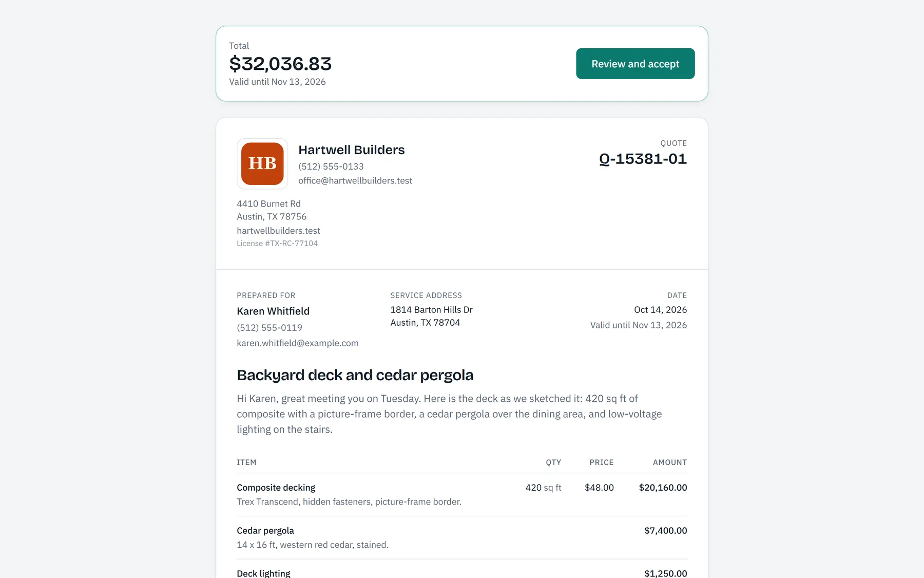The width and height of the screenshot is (924, 578).
Task: Click the 14 x 16 ft cedar description
Action: tap(313, 545)
